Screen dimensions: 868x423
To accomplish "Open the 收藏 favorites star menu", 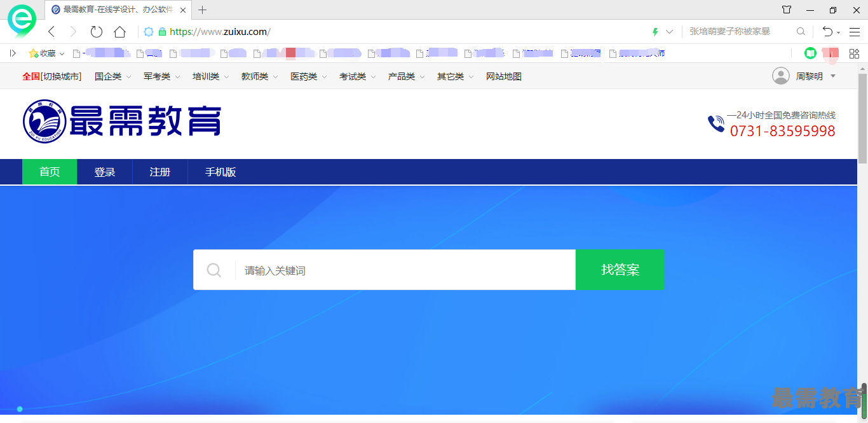I will pyautogui.click(x=46, y=53).
